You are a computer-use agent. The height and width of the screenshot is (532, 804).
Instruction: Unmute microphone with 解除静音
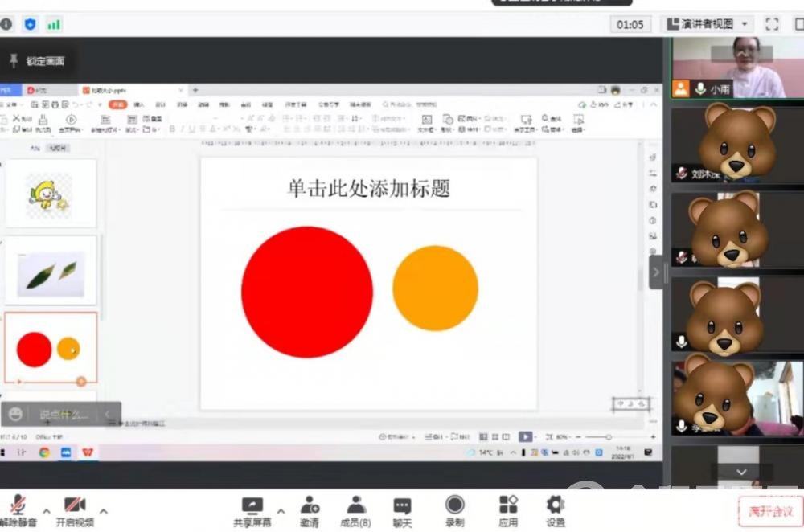(18, 510)
